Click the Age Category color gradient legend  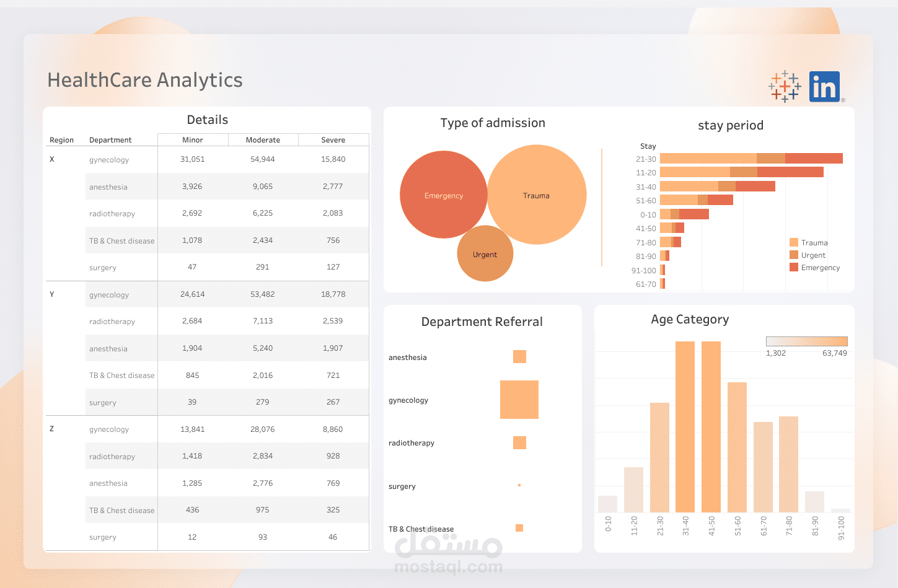pos(807,341)
